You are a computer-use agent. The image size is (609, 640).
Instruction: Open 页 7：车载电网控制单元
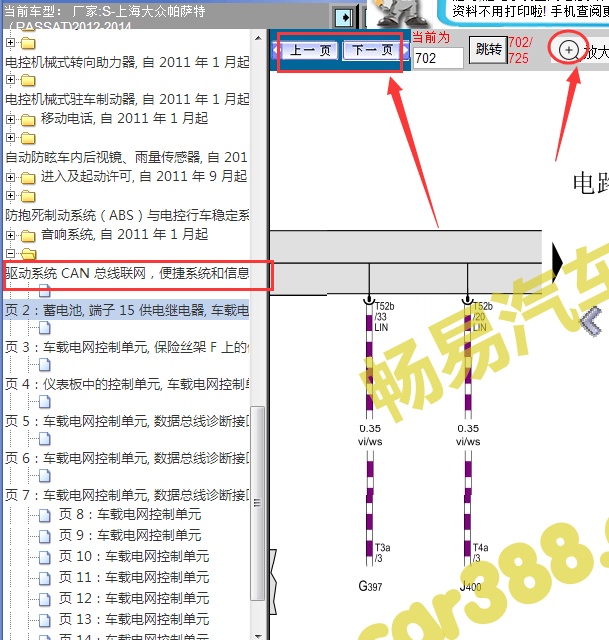tap(127, 495)
